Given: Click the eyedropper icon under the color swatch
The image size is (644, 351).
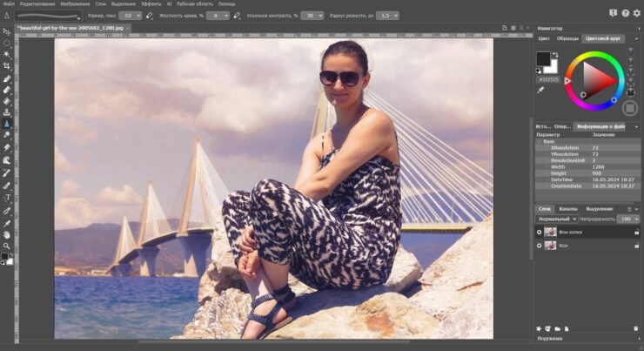Looking at the screenshot, I should [540, 90].
